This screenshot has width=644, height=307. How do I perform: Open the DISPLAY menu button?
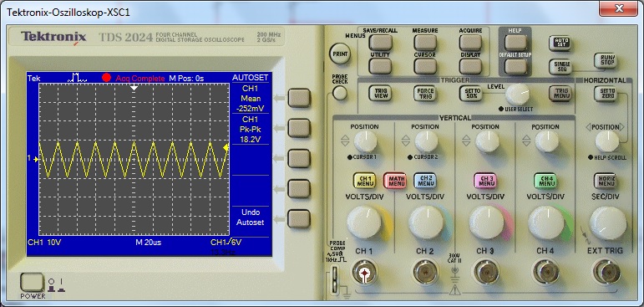(x=470, y=66)
